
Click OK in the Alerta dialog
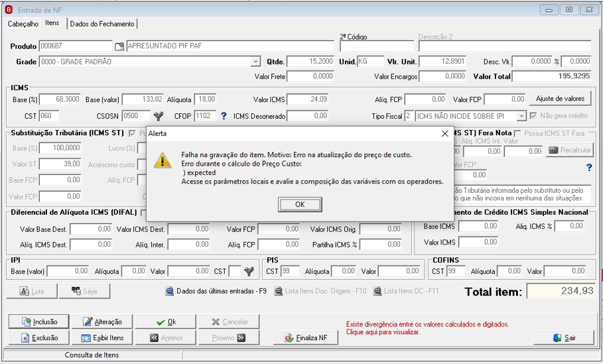point(300,204)
